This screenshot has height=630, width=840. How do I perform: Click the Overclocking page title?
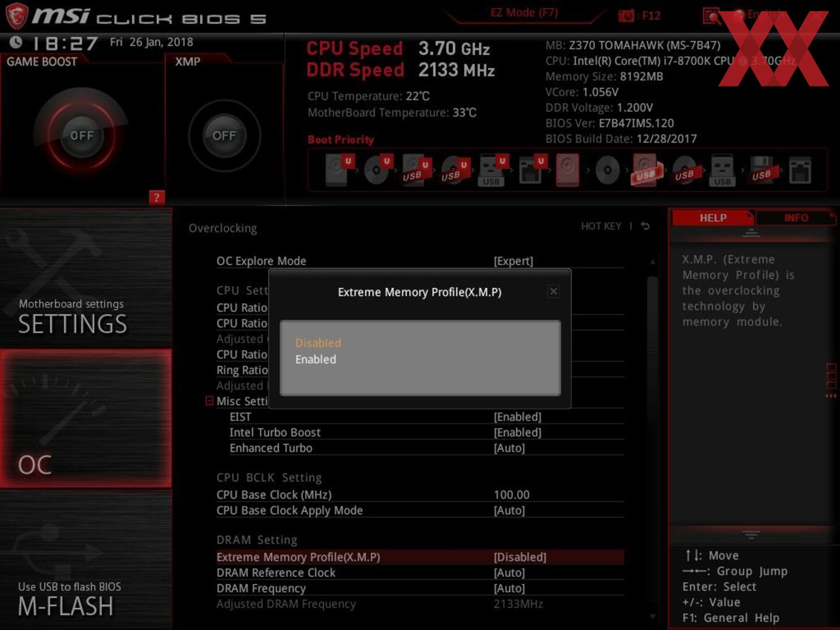coord(222,228)
